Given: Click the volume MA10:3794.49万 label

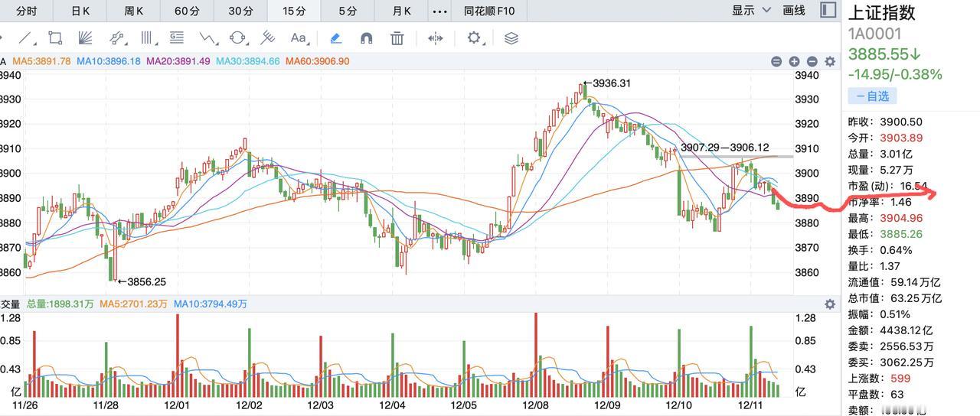Looking at the screenshot, I should 211,304.
